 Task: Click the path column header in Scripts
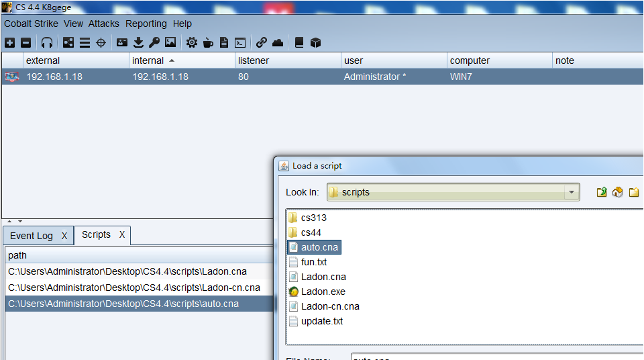point(140,255)
